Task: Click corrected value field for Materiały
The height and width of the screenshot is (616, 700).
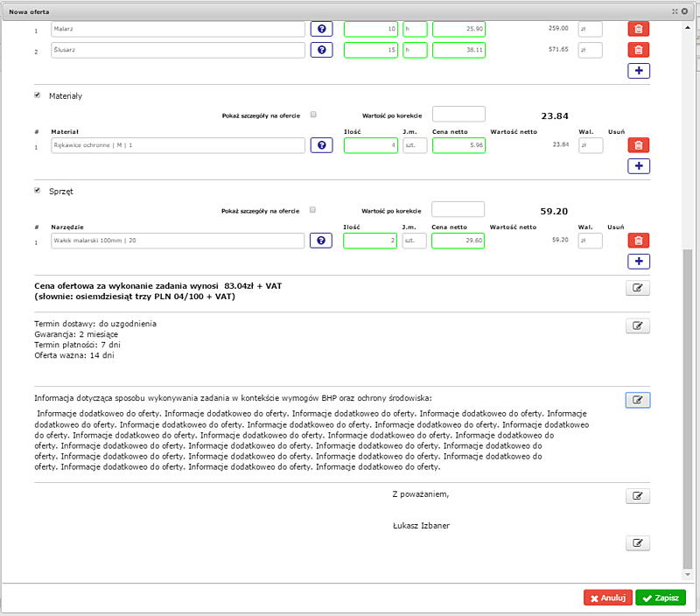Action: [x=458, y=115]
